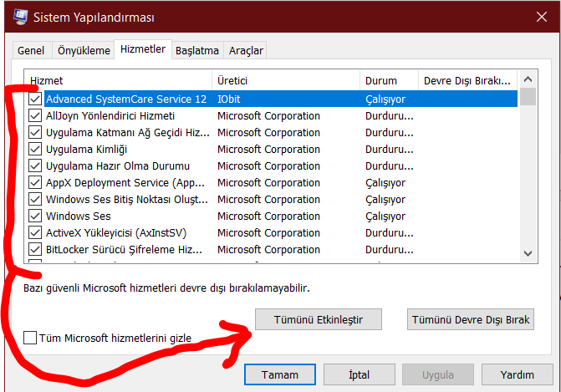Cancel with the İptal button

click(359, 374)
